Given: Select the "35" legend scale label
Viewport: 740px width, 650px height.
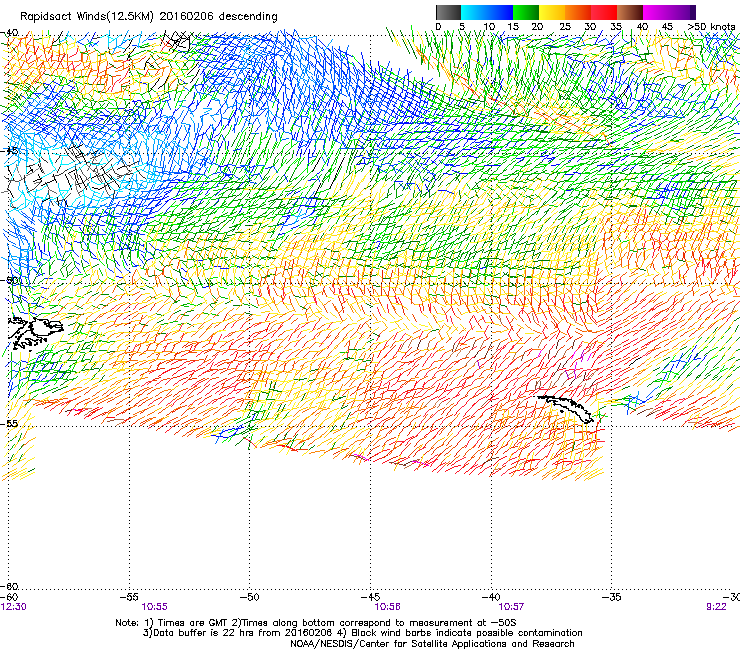Looking at the screenshot, I should [x=616, y=26].
